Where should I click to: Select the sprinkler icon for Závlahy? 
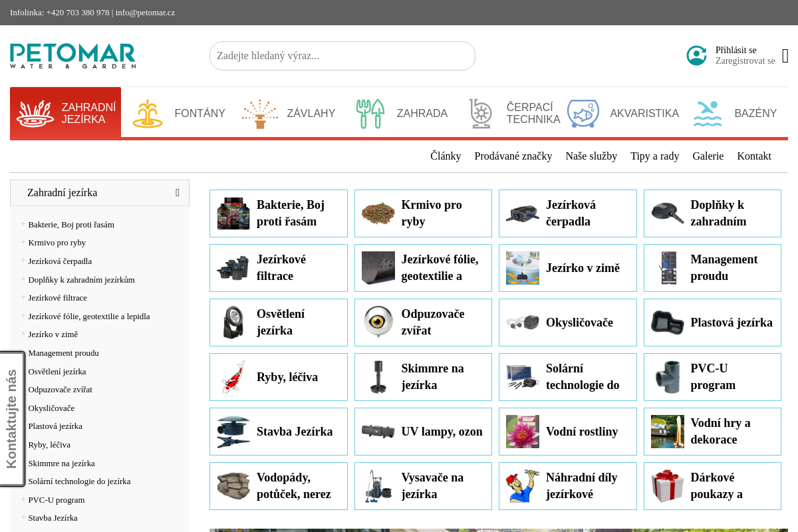coord(260,114)
